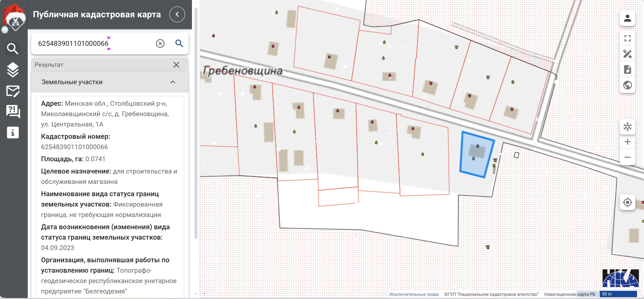Open the user account icon

click(x=627, y=18)
